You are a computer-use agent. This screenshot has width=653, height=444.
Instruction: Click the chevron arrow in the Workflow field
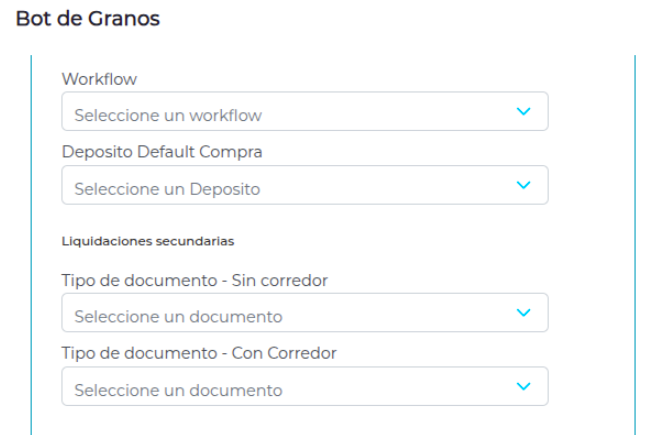(x=520, y=112)
